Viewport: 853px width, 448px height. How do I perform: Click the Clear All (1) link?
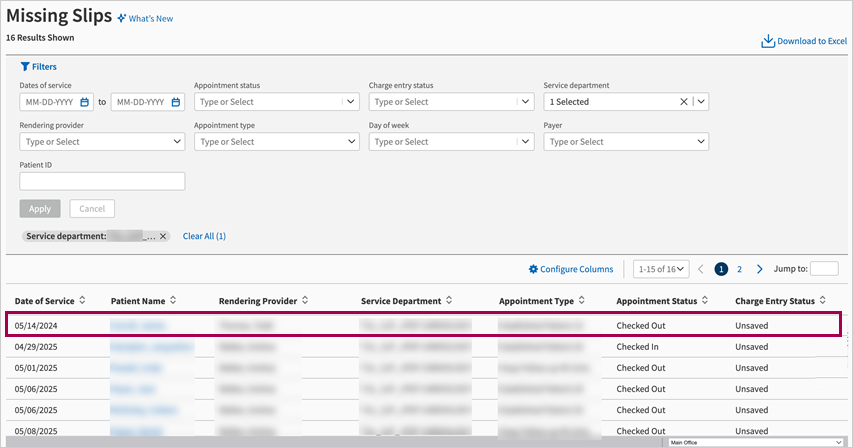(x=204, y=236)
